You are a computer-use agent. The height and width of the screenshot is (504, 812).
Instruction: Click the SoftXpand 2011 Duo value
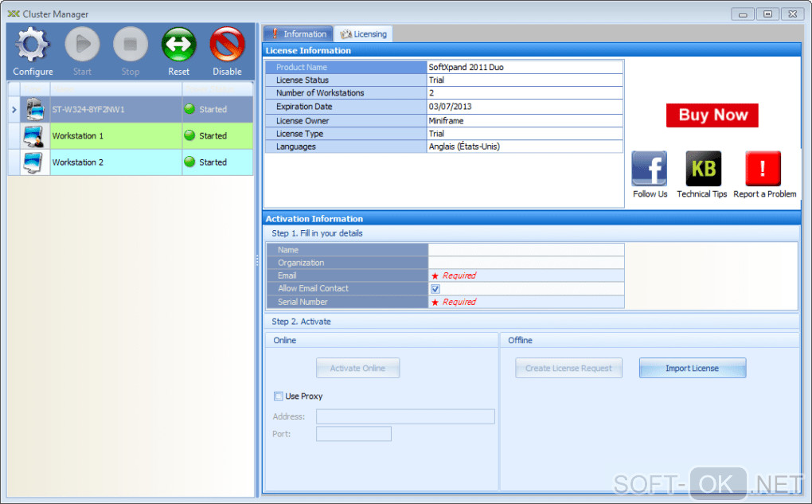coord(466,68)
